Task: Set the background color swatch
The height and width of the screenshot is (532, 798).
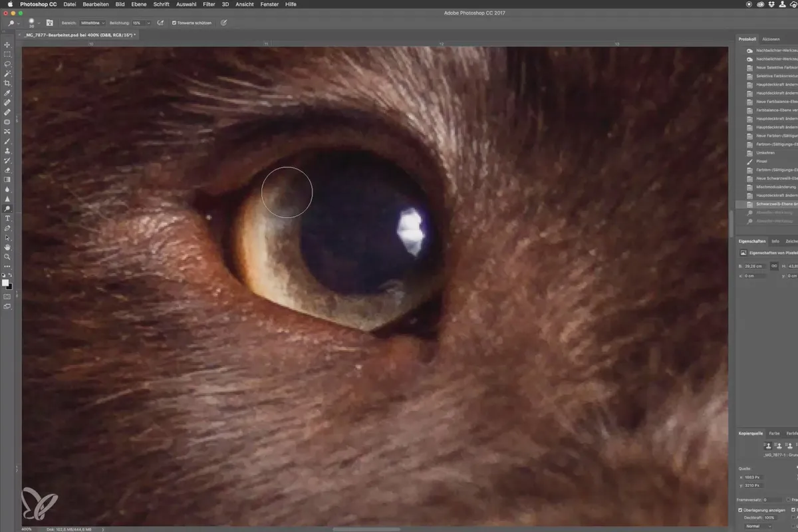Action: point(9,286)
